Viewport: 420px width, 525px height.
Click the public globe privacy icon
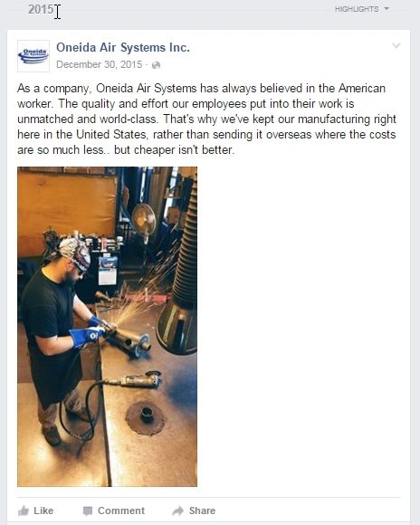coord(156,65)
